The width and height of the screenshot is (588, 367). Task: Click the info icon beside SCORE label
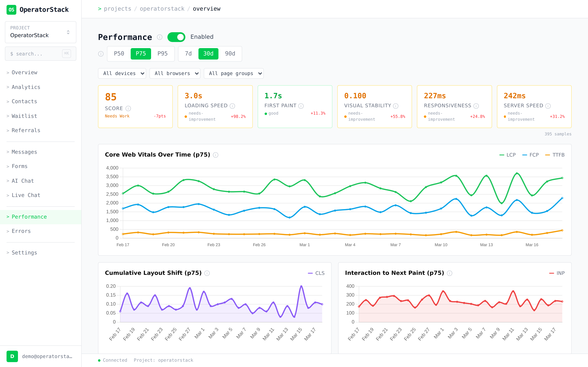point(128,108)
